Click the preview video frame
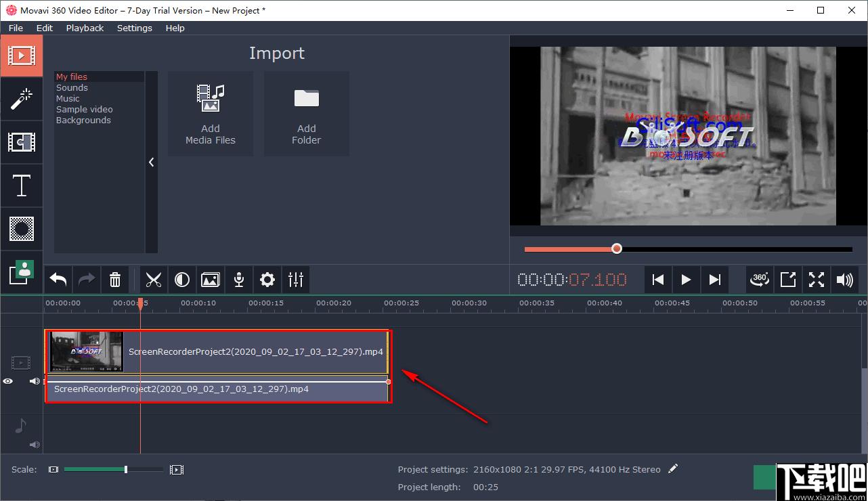Viewport: 868px width, 501px height. 688,135
